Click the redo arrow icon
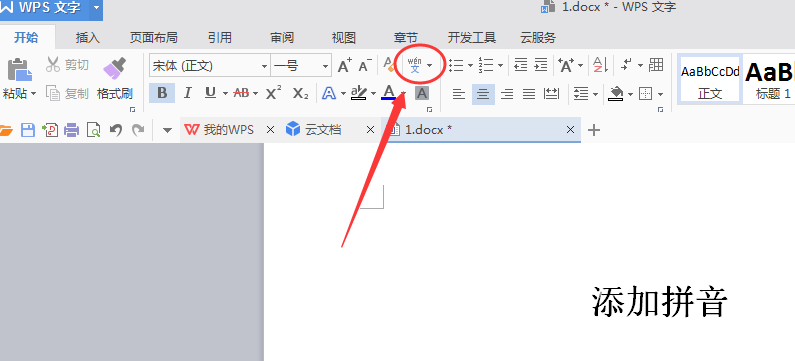The height and width of the screenshot is (361, 795). point(137,130)
